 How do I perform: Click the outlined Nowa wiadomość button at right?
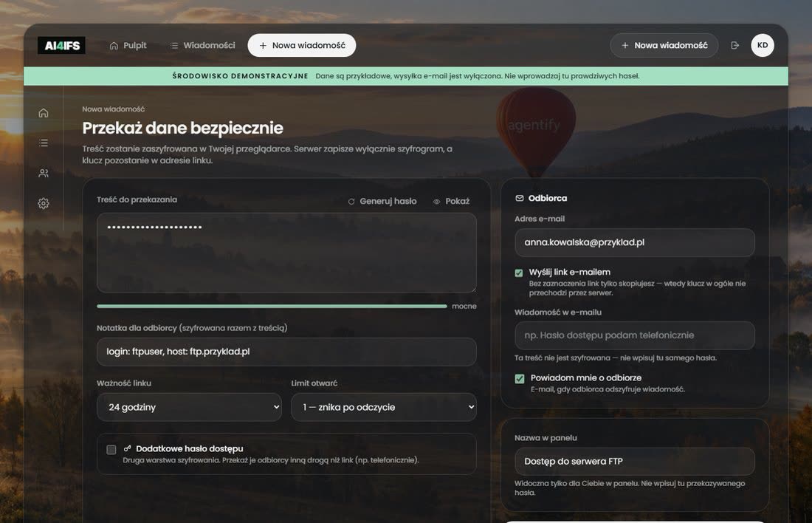point(664,46)
